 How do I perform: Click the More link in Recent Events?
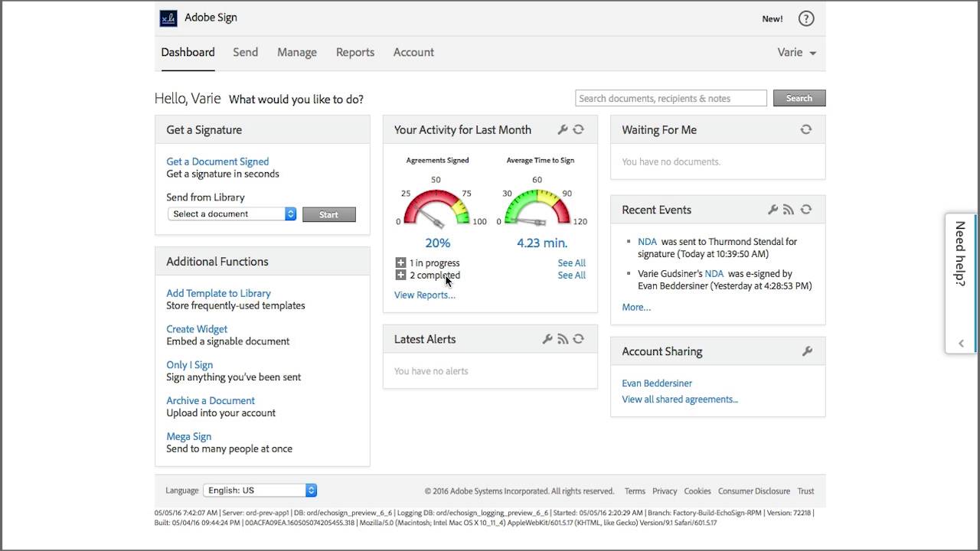tap(636, 307)
